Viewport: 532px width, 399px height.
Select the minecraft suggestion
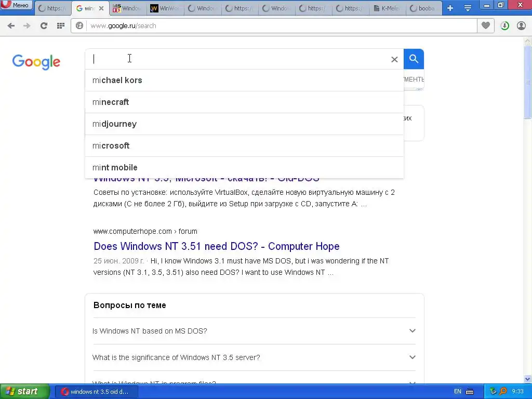click(244, 102)
